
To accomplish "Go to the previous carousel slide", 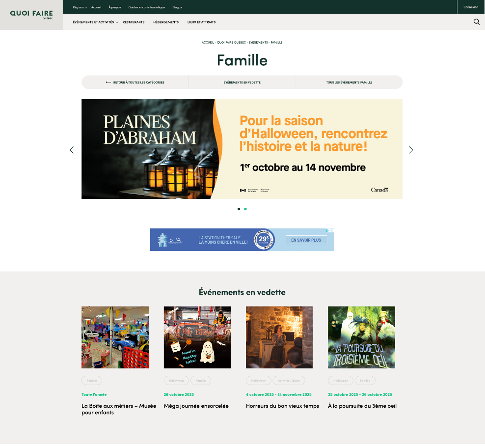I will (x=72, y=150).
